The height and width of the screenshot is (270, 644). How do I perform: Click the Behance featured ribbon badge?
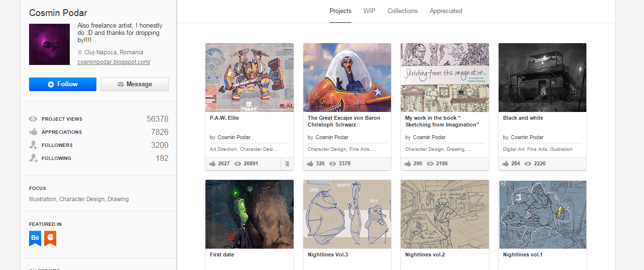coord(35,238)
